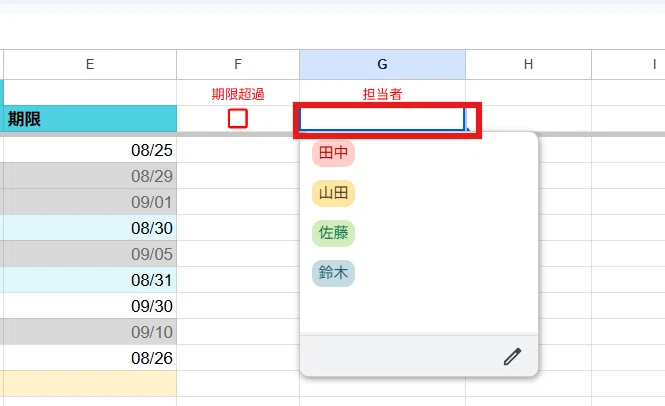The image size is (665, 406).
Task: Click the 担当者 label cell
Action: (382, 93)
